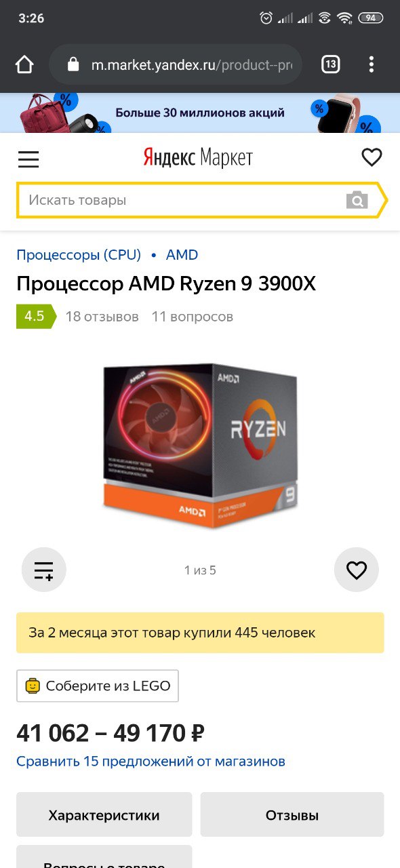The width and height of the screenshot is (400, 868).
Task: Open the 11 вопросов link
Action: [x=193, y=317]
